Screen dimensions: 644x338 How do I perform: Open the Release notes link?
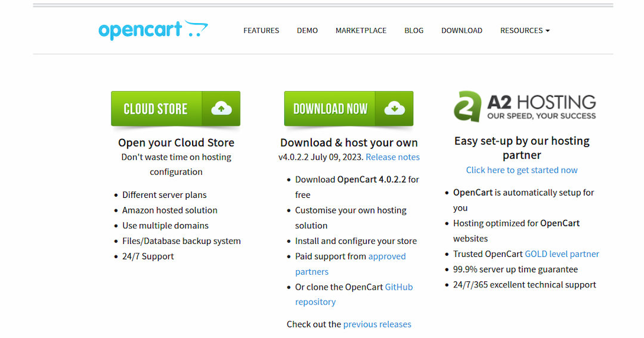[392, 157]
